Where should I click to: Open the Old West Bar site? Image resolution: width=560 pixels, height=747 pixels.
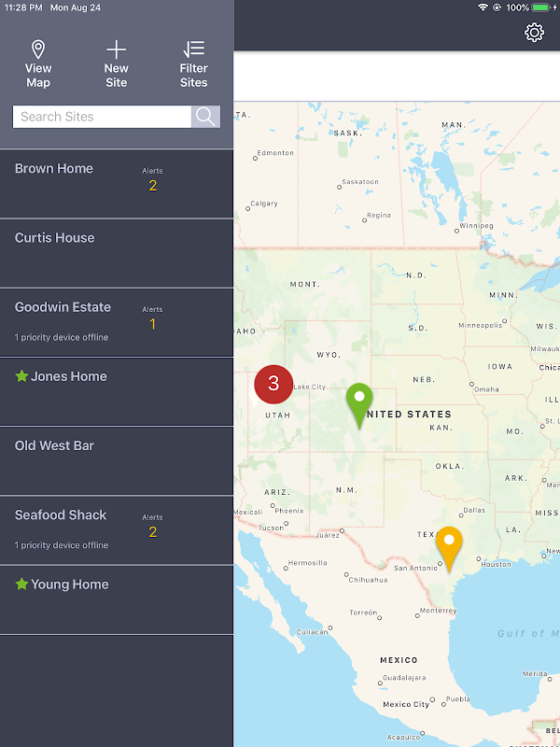(x=116, y=461)
